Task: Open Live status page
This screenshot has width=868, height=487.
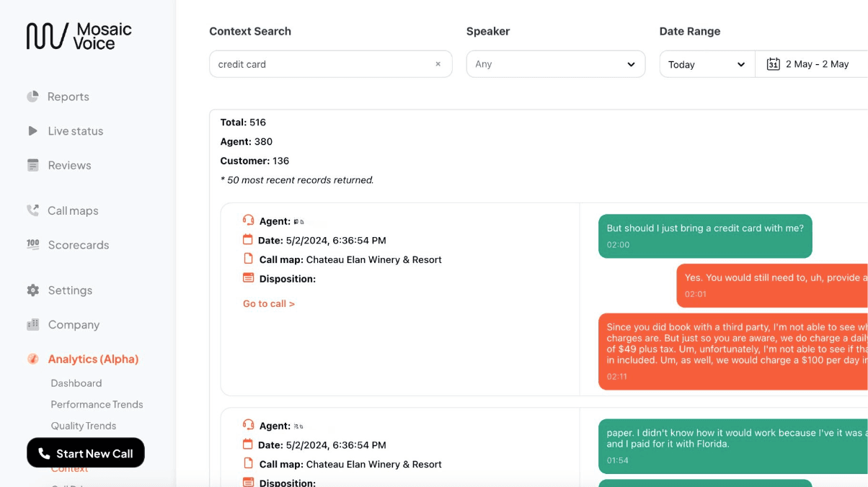Action: pyautogui.click(x=76, y=131)
